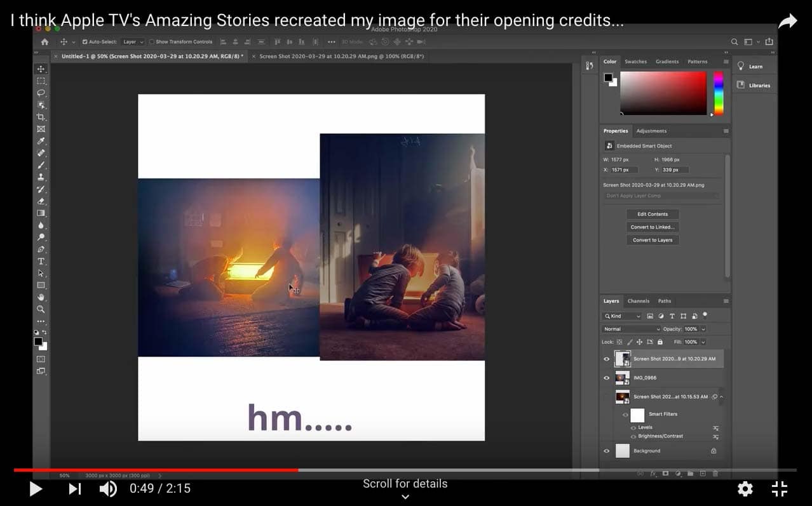Click inside the color picker gradient field

tap(663, 93)
